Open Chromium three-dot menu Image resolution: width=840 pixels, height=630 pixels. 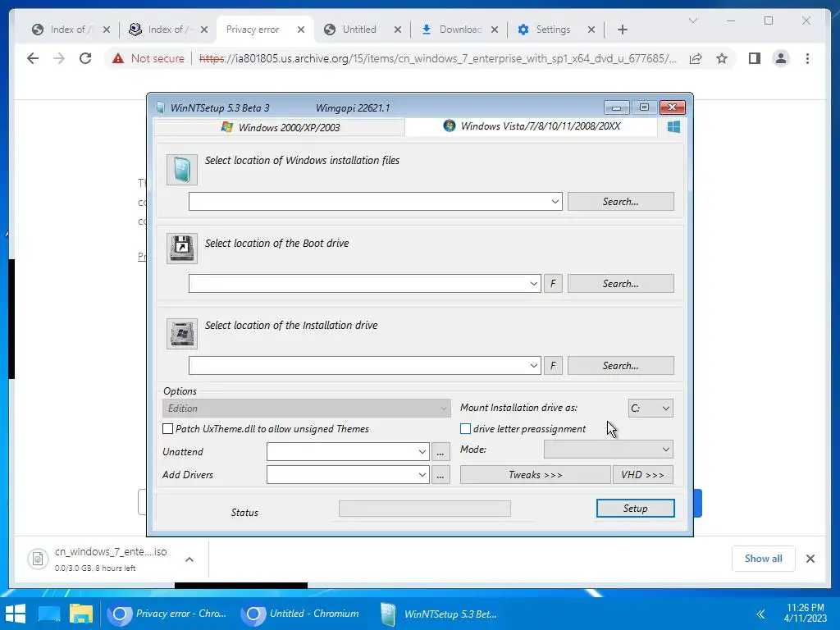pos(807,58)
